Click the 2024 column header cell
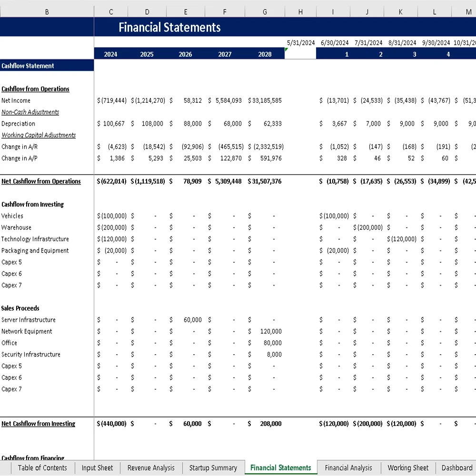Viewport: 476px width, 476px height. pos(110,54)
